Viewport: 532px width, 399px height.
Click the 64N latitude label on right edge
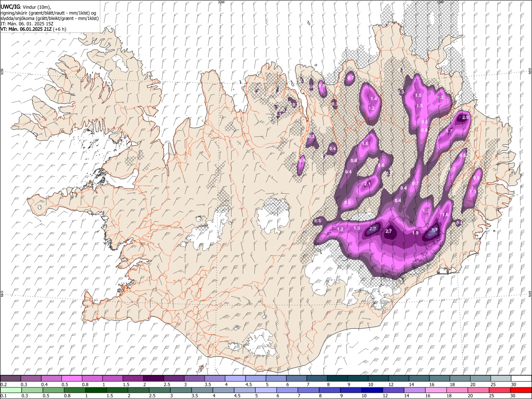tap(530, 293)
